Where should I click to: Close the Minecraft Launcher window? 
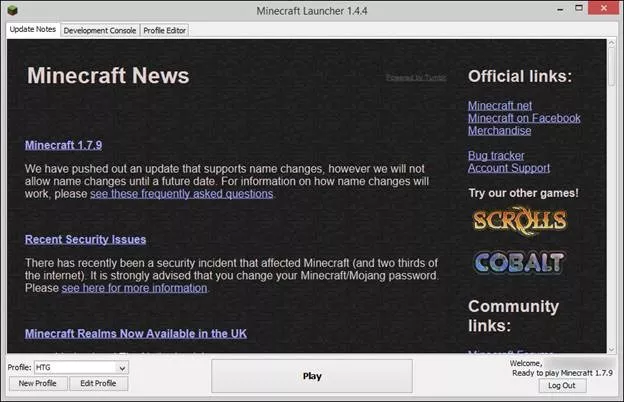[603, 8]
